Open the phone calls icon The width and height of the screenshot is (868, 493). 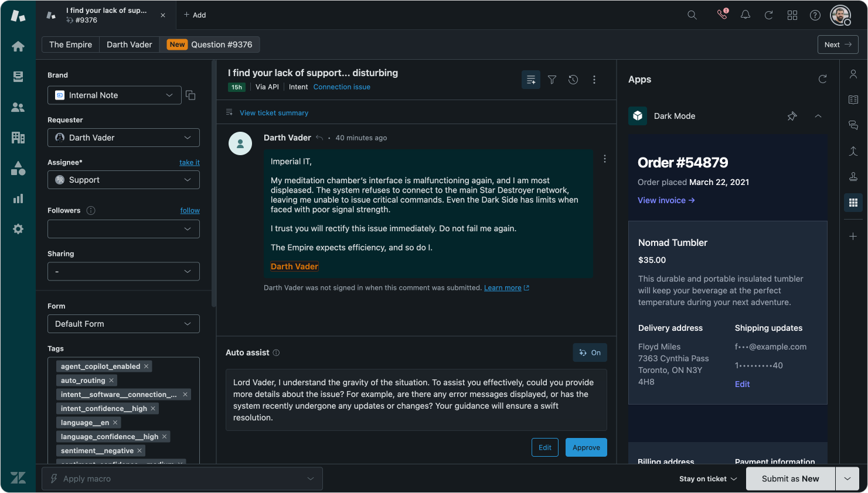pos(723,15)
